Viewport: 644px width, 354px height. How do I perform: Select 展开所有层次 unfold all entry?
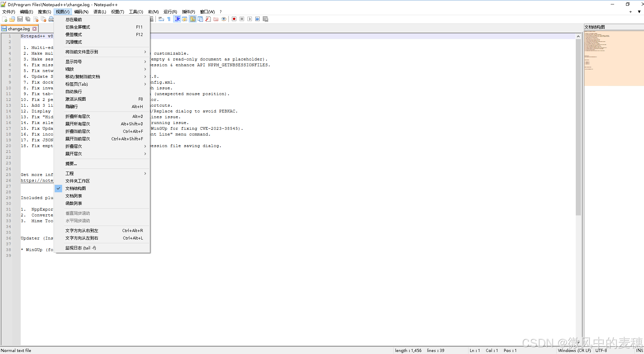pos(102,124)
